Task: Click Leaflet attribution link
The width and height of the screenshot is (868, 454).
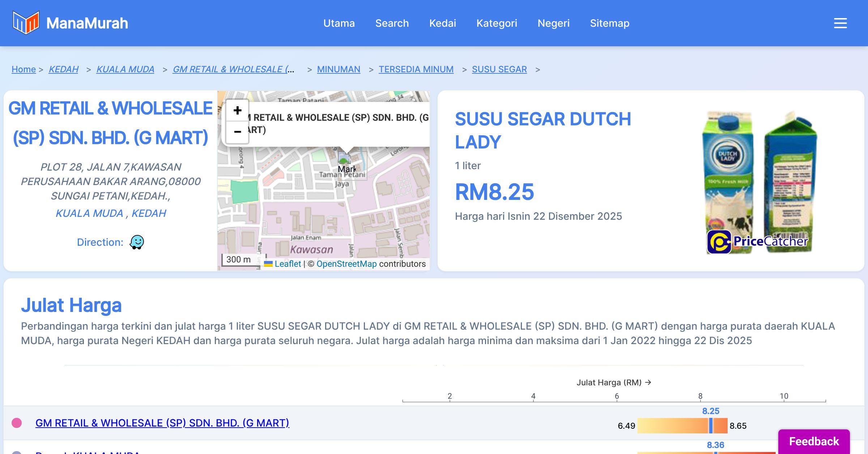Action: (288, 264)
